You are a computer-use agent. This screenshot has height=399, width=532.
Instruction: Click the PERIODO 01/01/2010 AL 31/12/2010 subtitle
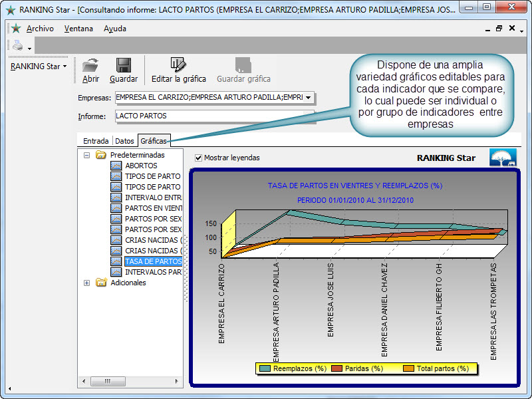click(355, 200)
